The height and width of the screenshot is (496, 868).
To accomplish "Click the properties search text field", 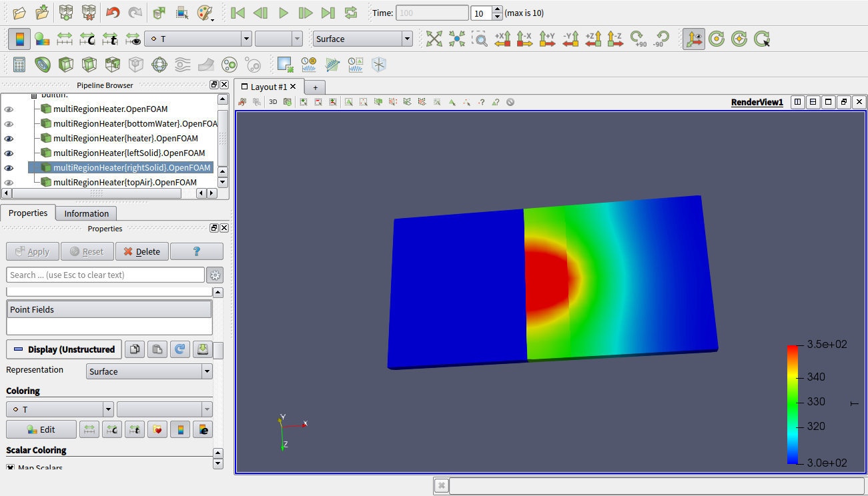I will (105, 275).
